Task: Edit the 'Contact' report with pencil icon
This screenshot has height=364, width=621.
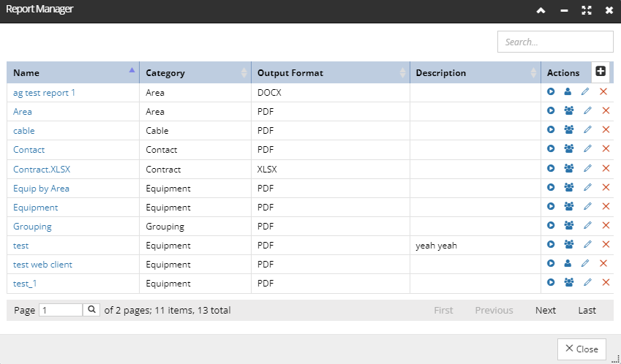Action: 587,148
